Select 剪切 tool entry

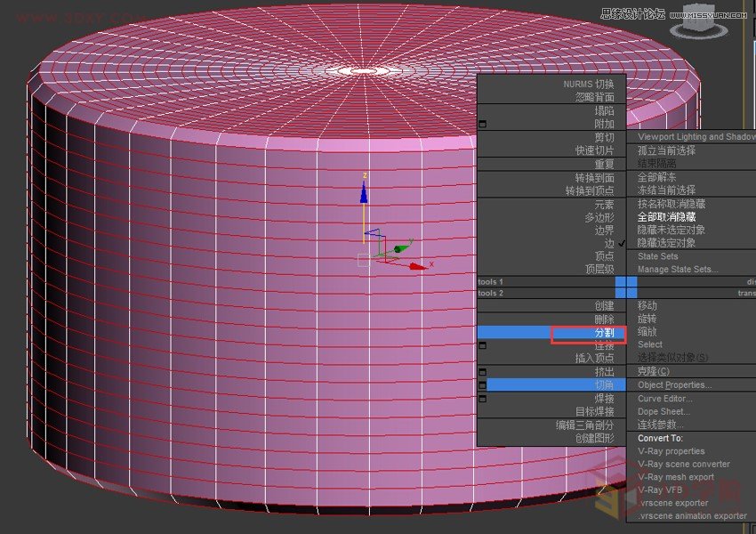point(604,137)
